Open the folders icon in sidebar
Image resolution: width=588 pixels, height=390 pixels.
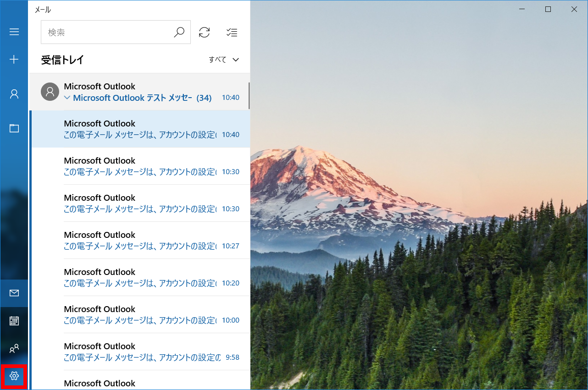point(14,128)
